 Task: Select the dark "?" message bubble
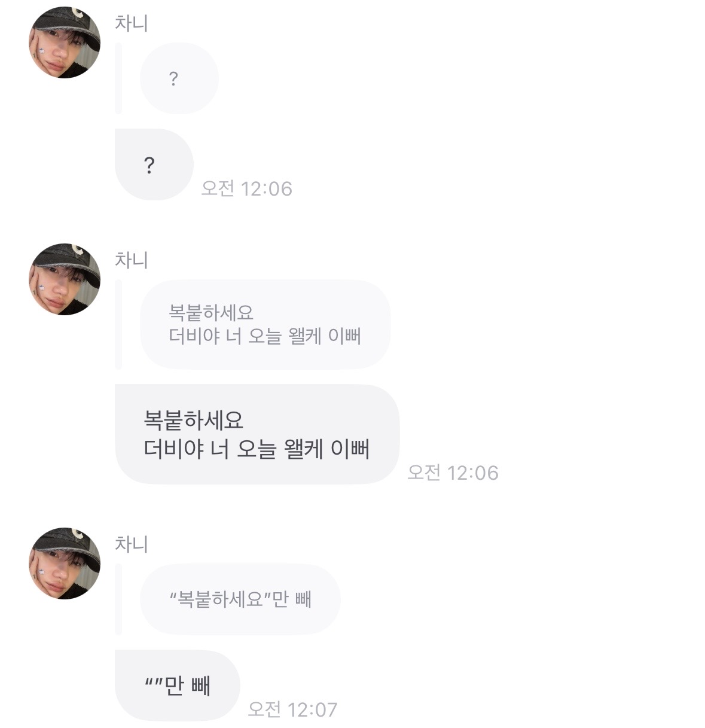pos(154,165)
